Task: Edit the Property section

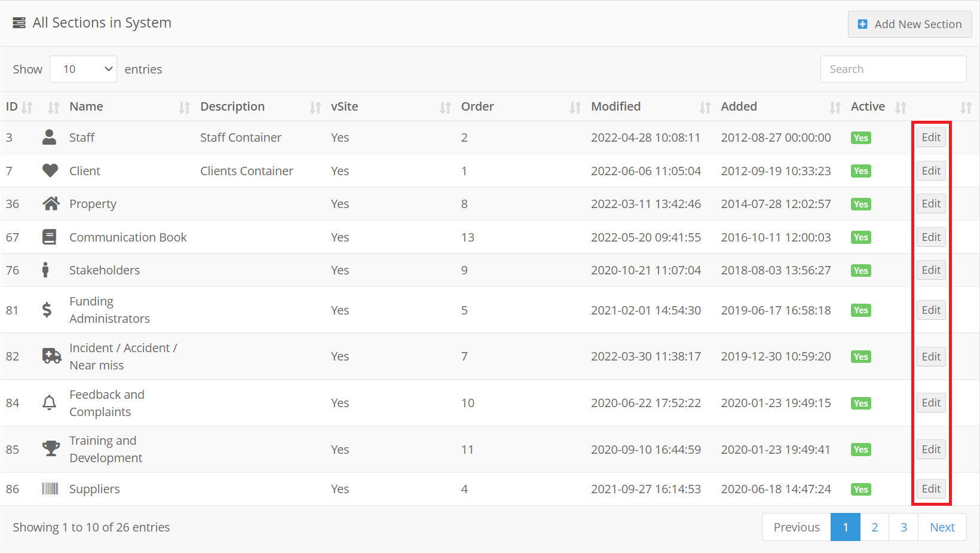Action: click(931, 204)
